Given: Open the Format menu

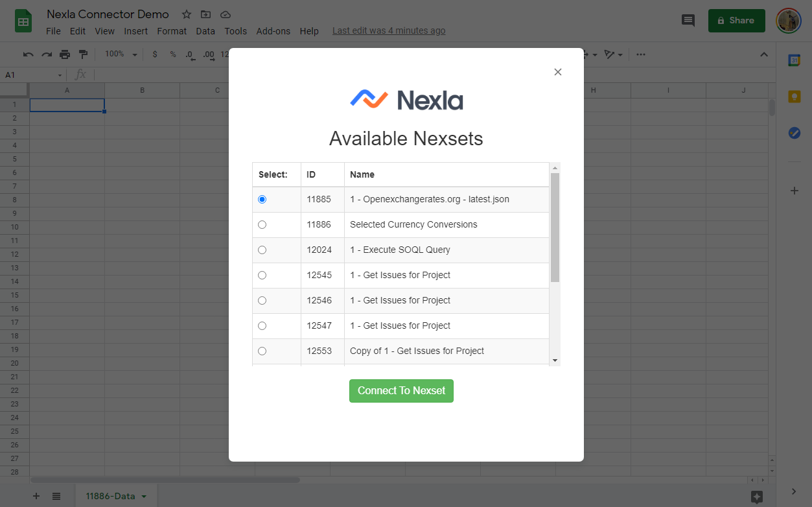Looking at the screenshot, I should (172, 31).
